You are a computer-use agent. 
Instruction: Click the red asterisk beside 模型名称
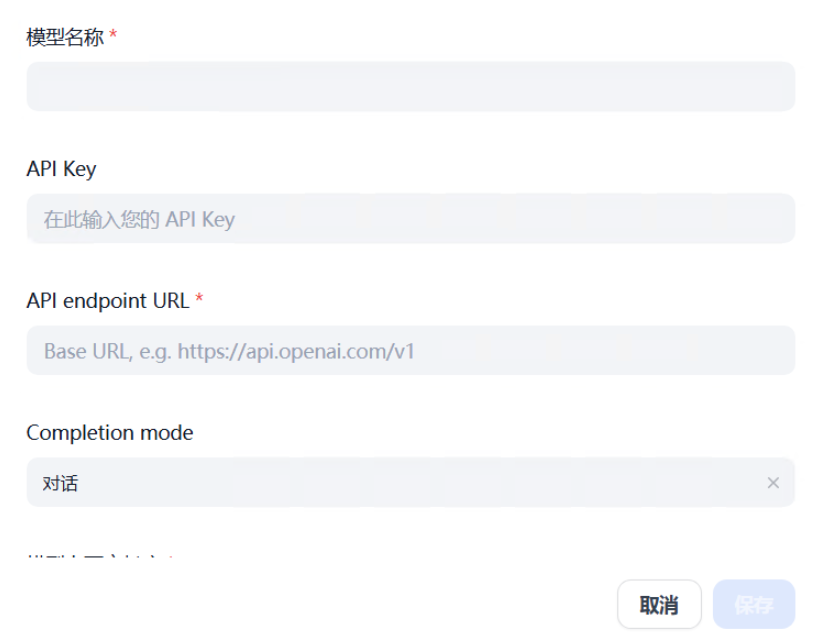pos(113,37)
